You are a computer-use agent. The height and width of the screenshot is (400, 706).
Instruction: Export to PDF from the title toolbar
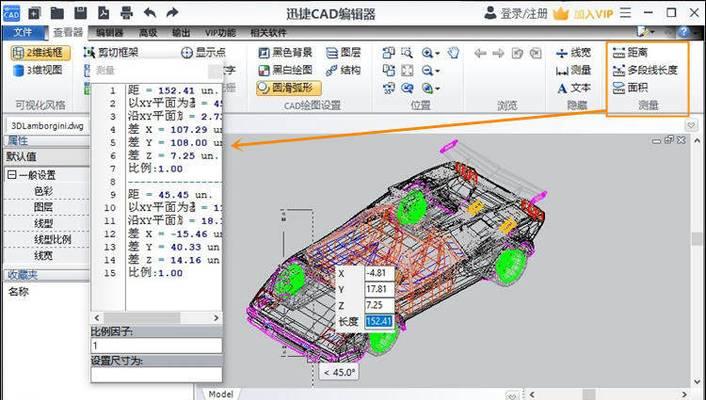(104, 13)
